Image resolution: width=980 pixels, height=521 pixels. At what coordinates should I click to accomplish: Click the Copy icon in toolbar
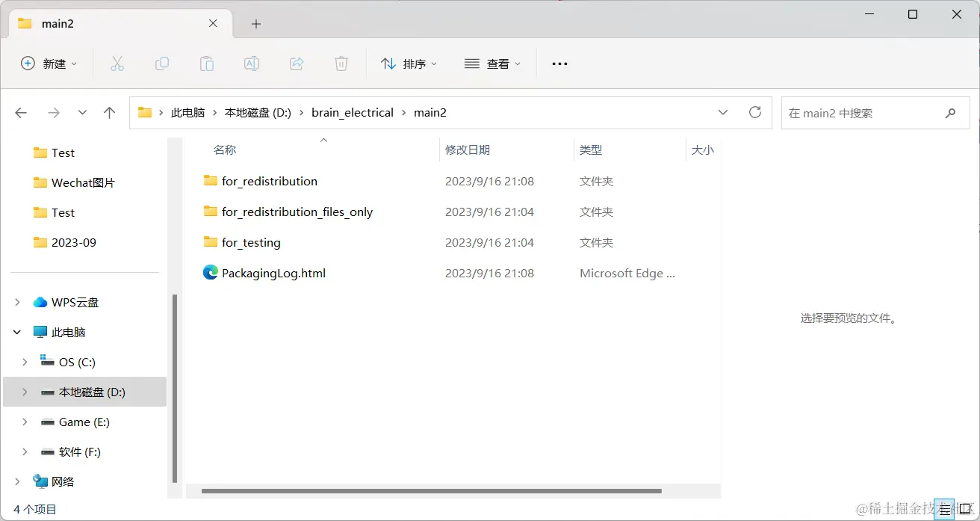[162, 64]
